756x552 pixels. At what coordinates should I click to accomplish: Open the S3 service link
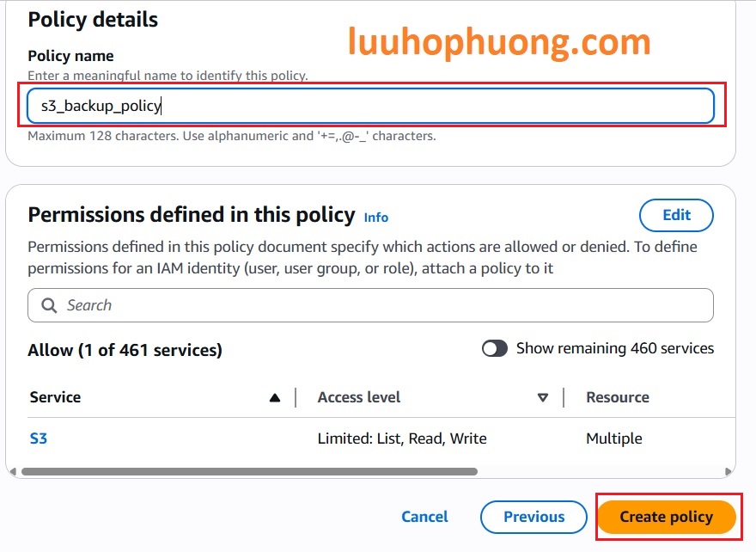click(39, 439)
